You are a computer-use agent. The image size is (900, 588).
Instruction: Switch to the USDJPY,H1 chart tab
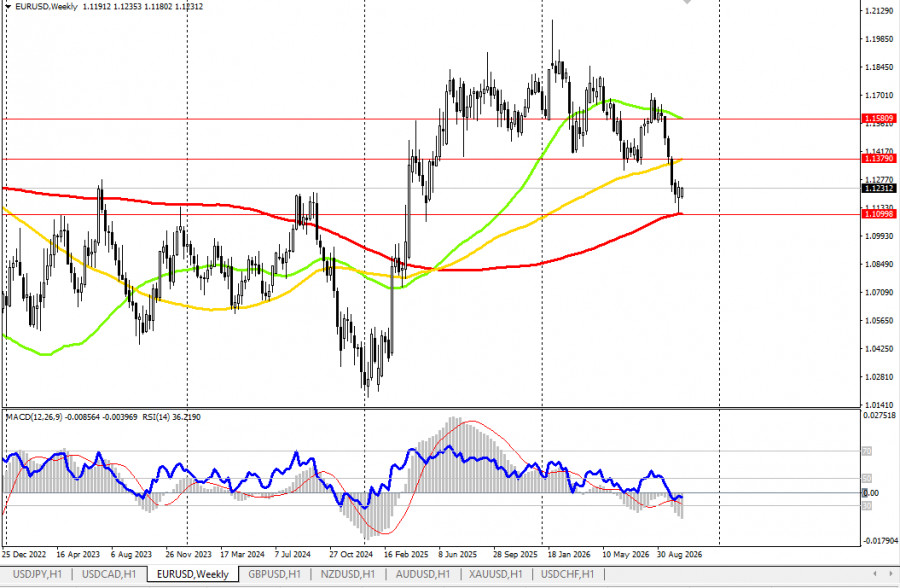37,574
